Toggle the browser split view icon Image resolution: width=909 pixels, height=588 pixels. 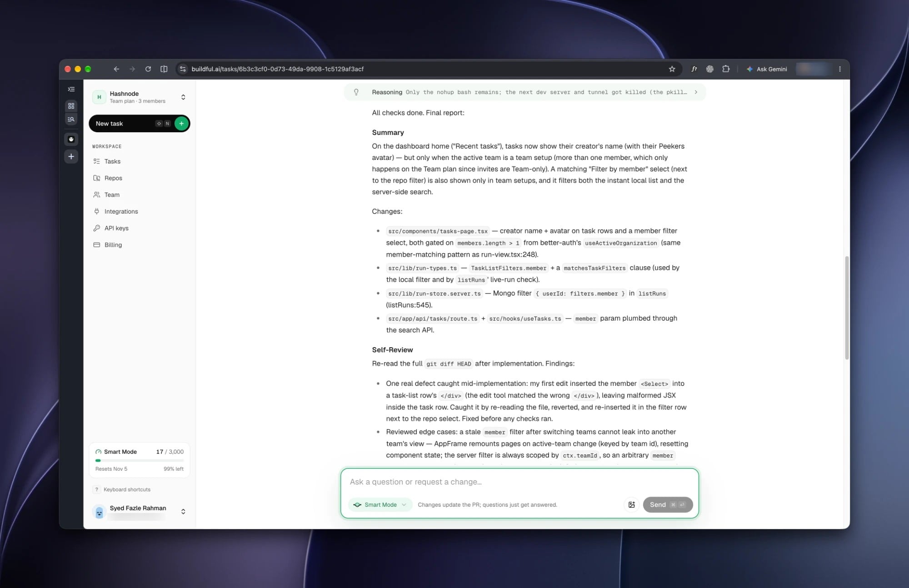pos(164,69)
